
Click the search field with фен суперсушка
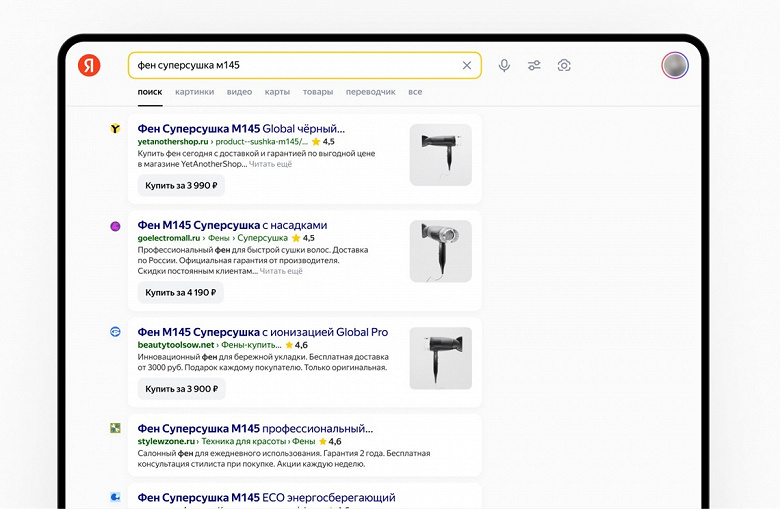(x=304, y=65)
